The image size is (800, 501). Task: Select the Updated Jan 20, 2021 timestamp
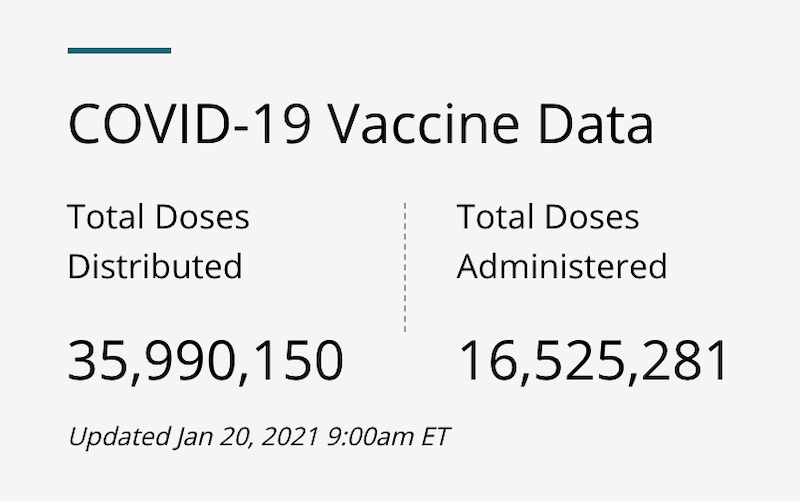click(x=259, y=437)
